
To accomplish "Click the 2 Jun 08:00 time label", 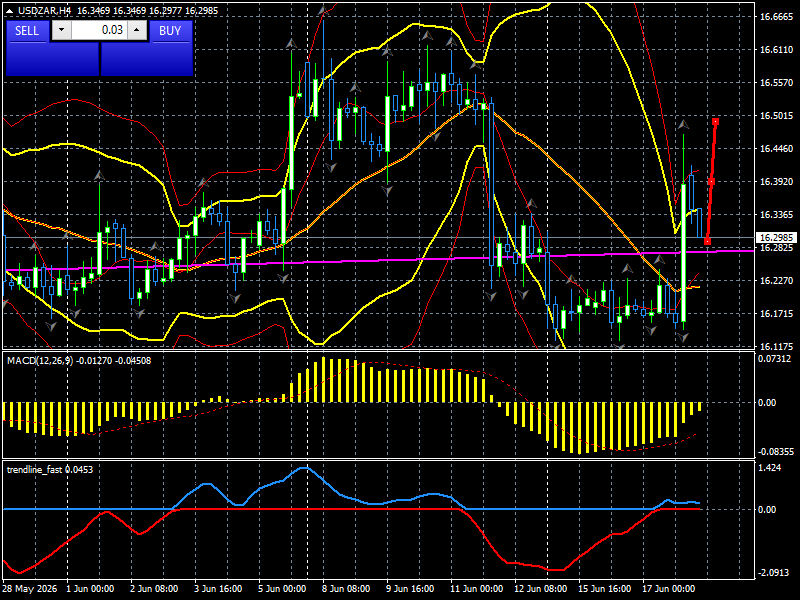I will (x=154, y=589).
